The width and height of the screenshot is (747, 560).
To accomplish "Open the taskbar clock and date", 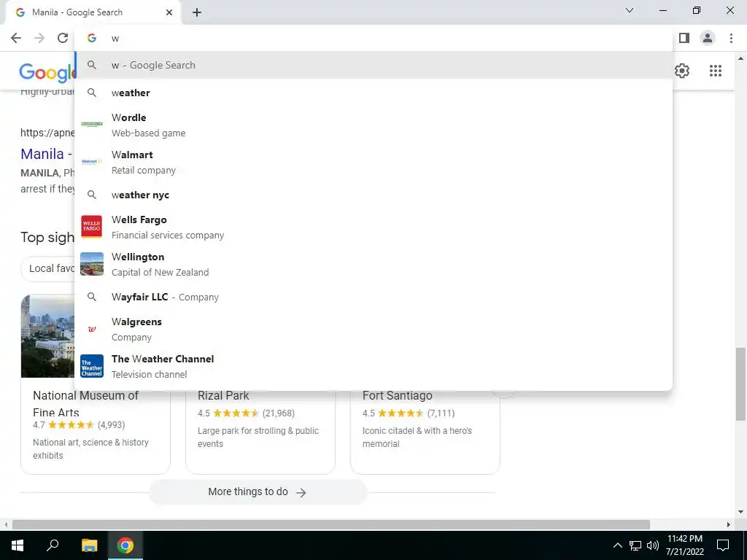I will click(x=684, y=545).
